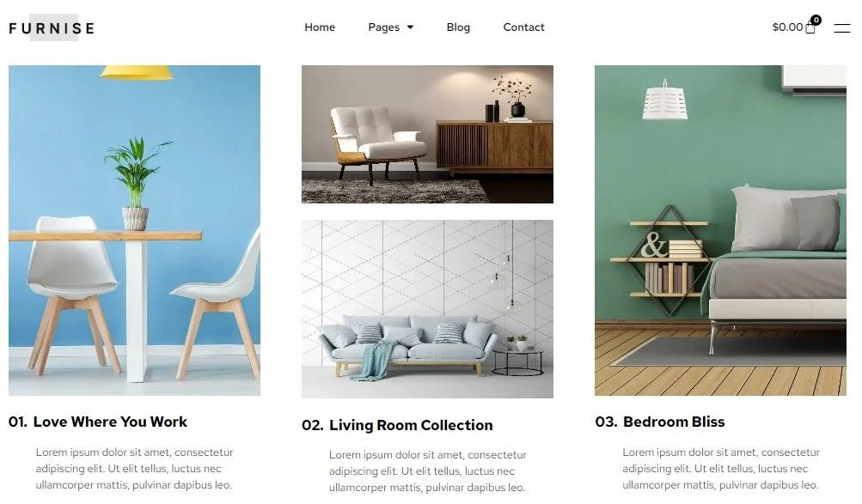Image resolution: width=862 pixels, height=504 pixels.
Task: Click the 03. number label
Action: click(606, 422)
